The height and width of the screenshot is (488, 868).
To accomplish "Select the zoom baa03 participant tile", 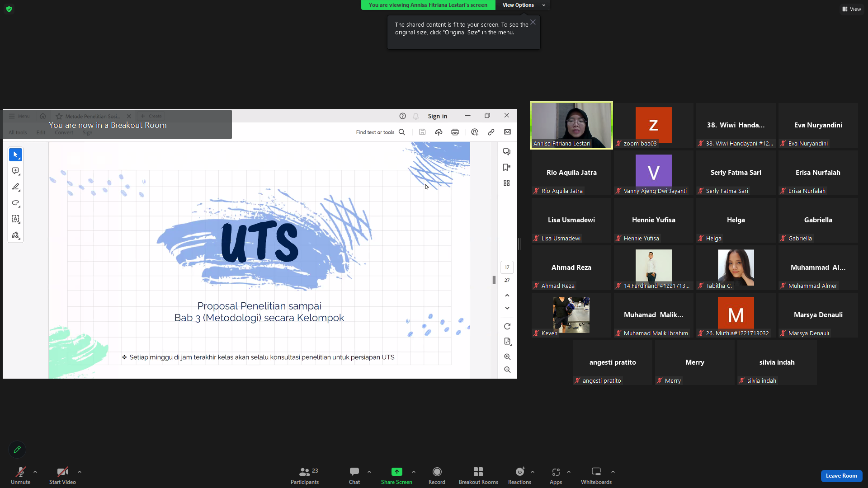I will [654, 125].
